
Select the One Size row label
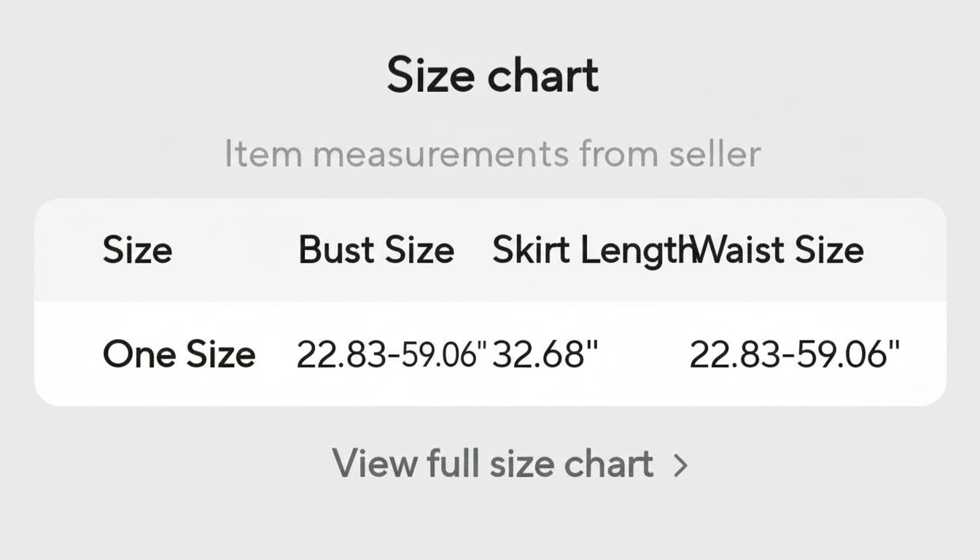pyautogui.click(x=179, y=355)
